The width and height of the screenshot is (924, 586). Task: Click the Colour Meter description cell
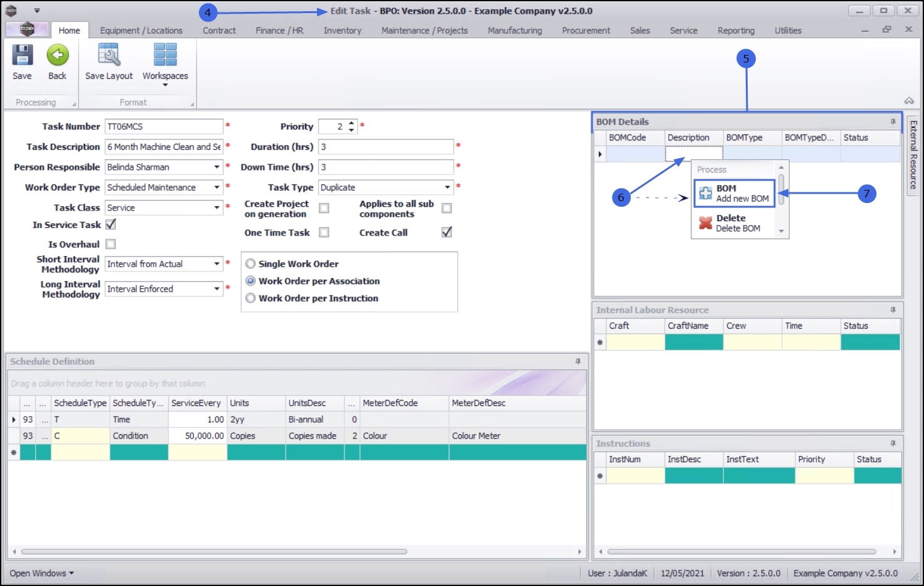[518, 436]
